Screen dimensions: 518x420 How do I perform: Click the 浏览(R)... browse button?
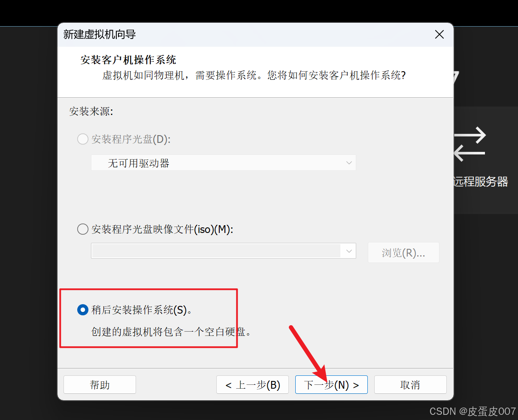click(x=403, y=253)
